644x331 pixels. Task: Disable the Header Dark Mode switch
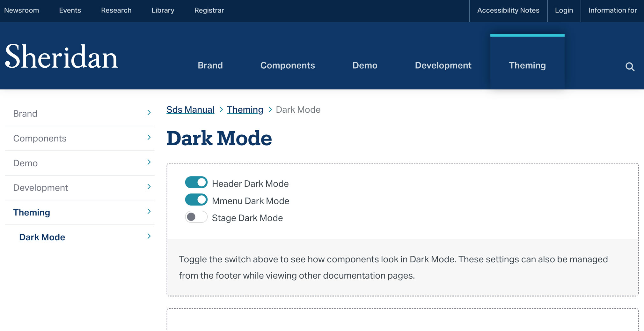coord(196,183)
